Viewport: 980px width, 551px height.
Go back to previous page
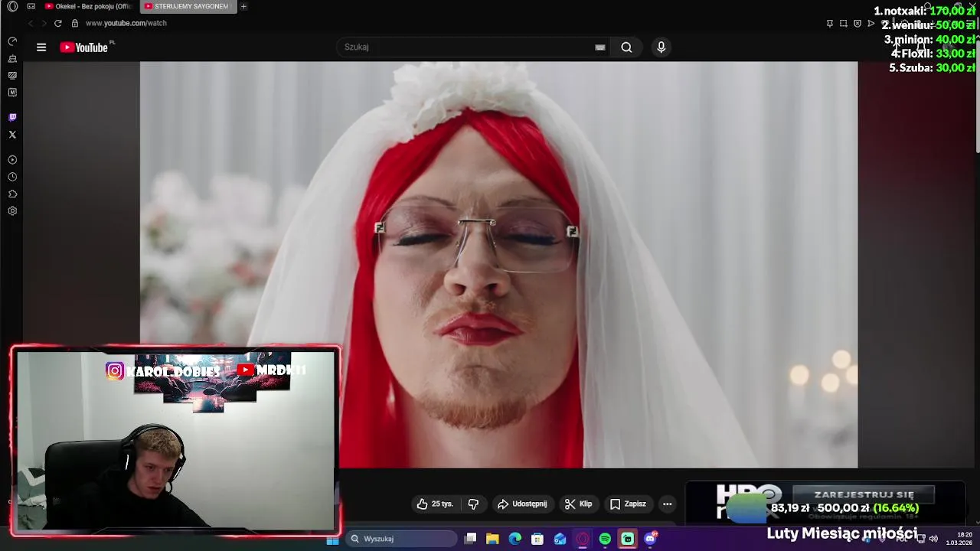click(x=31, y=23)
